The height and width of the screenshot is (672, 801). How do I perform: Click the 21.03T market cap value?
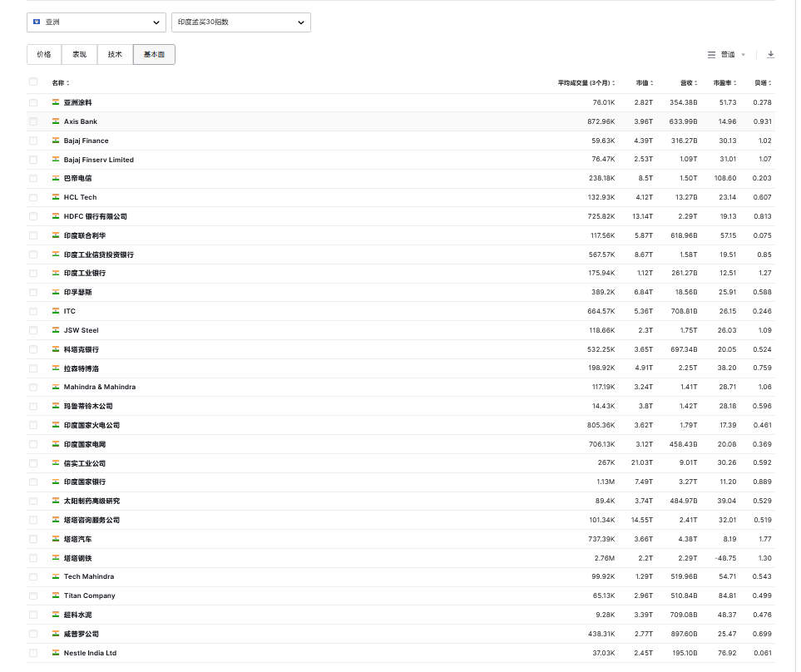pos(641,462)
